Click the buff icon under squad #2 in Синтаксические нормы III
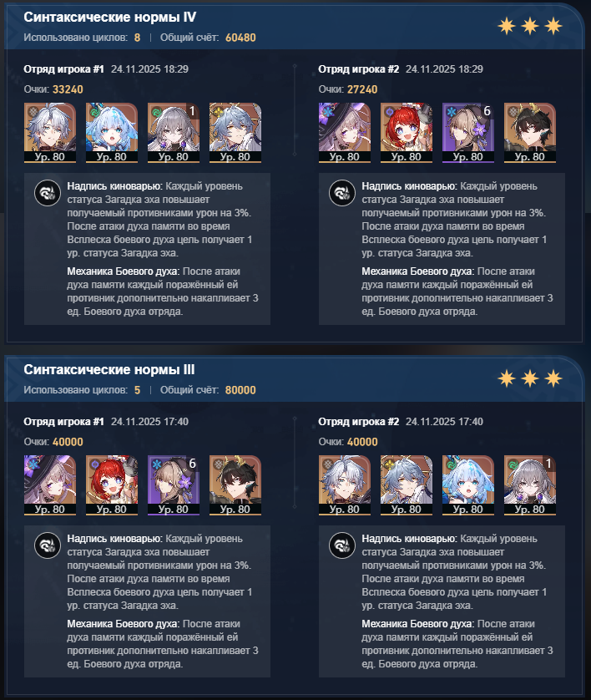 [x=342, y=545]
